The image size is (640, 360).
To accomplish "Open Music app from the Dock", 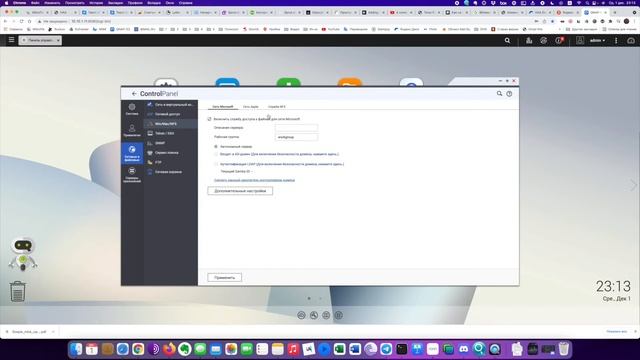I will coord(293,349).
